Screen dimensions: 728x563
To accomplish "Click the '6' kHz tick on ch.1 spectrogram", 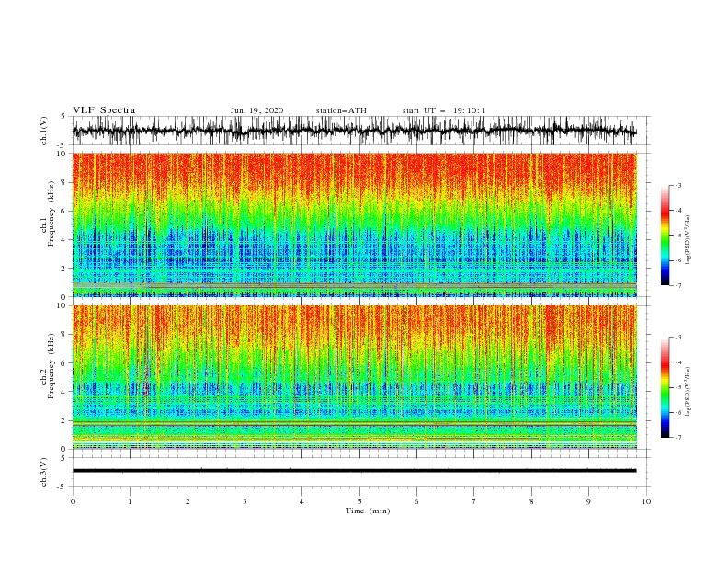I will (64, 211).
